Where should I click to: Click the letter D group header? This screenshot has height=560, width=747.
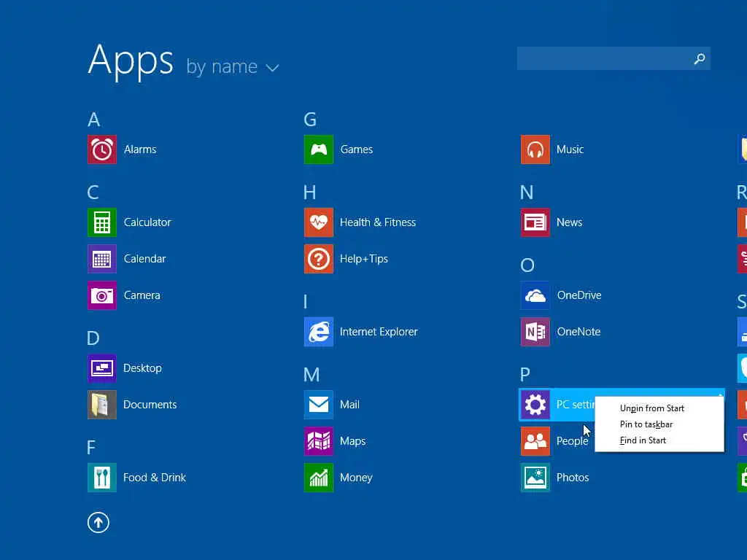93,338
